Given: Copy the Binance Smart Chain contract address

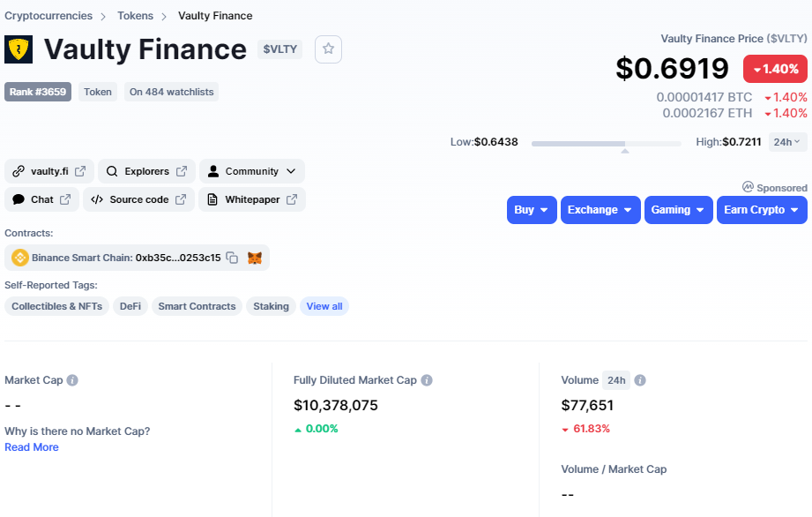Looking at the screenshot, I should [232, 258].
